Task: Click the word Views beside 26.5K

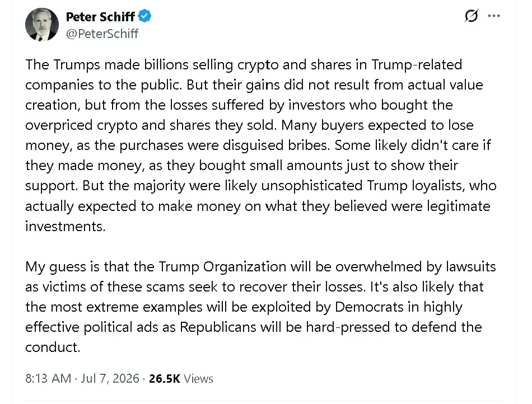Action: click(198, 378)
